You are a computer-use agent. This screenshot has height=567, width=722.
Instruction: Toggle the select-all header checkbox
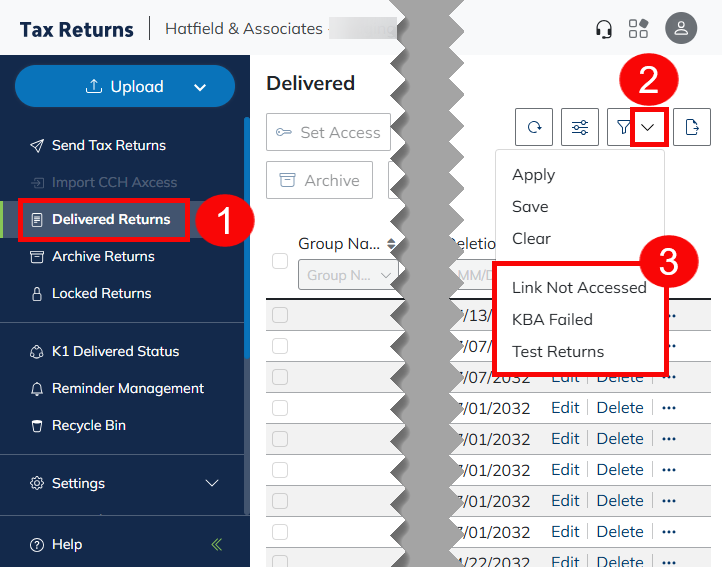(280, 261)
